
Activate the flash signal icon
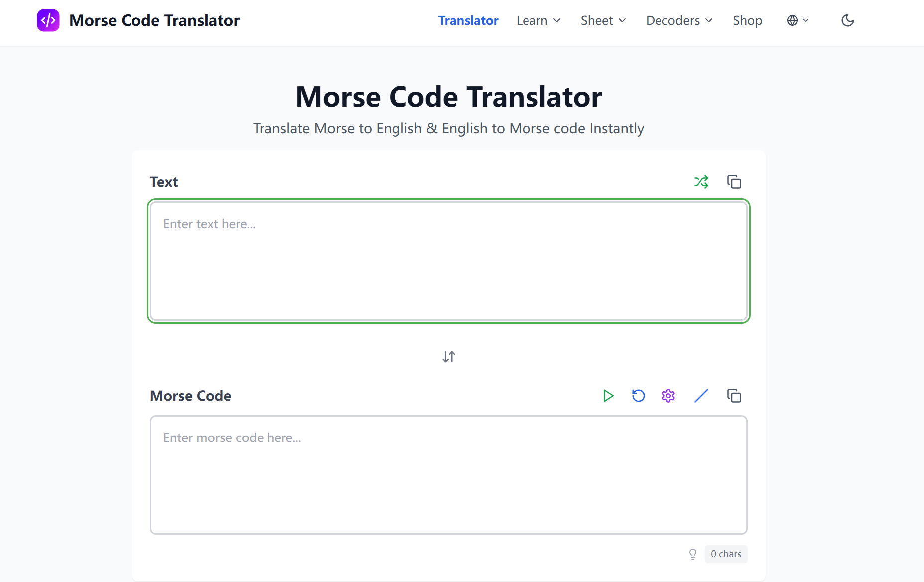tap(701, 396)
